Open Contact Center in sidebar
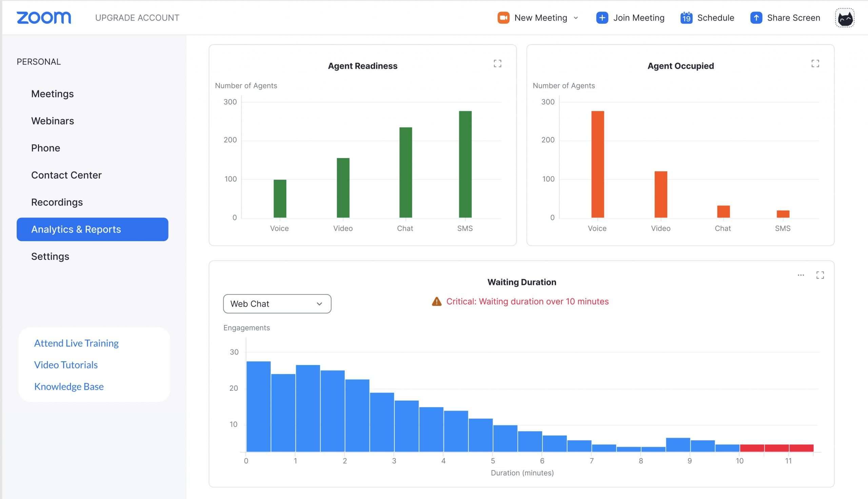The image size is (868, 499). click(x=66, y=175)
